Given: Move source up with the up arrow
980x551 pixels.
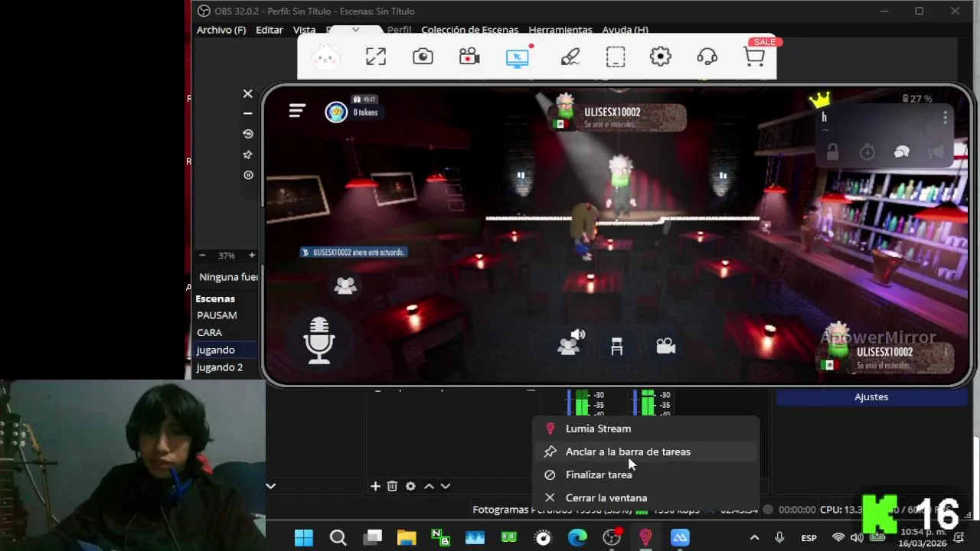Looking at the screenshot, I should [x=429, y=486].
